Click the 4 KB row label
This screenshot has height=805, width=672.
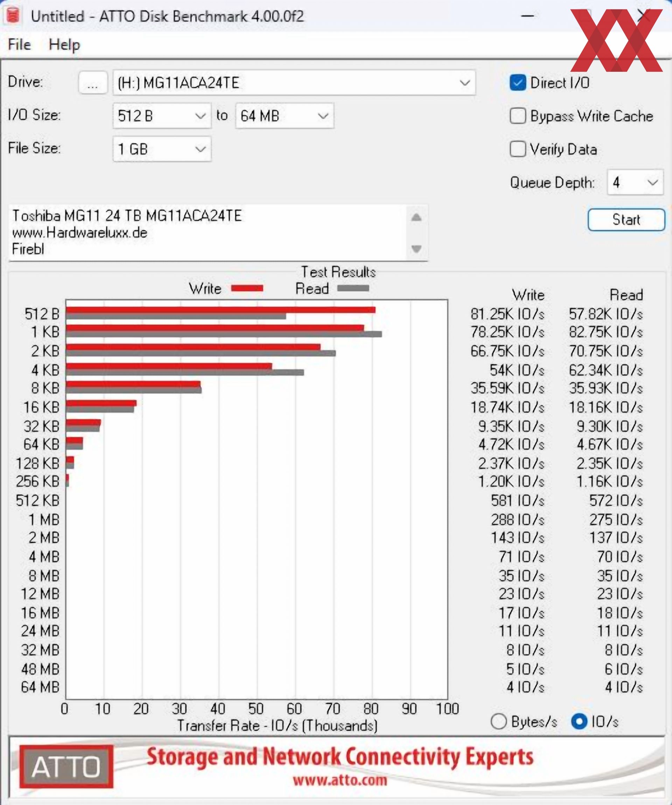tap(45, 370)
